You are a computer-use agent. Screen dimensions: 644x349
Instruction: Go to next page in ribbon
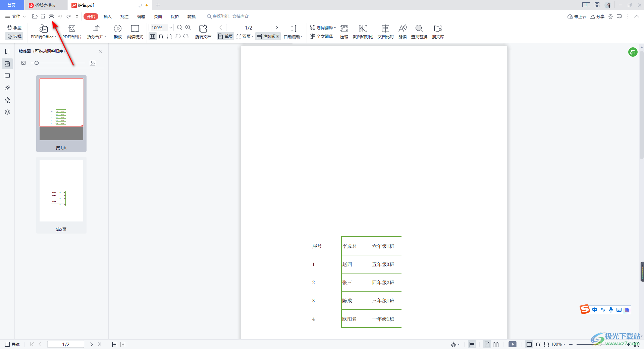(x=277, y=28)
